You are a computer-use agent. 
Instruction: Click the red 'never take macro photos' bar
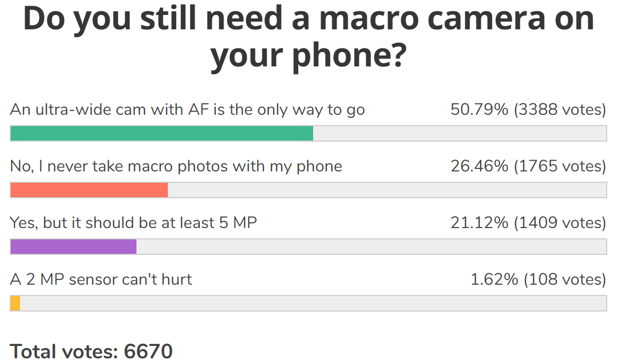pos(89,190)
